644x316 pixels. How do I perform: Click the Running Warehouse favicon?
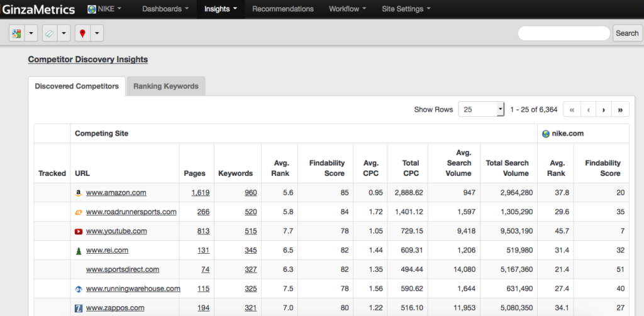79,289
